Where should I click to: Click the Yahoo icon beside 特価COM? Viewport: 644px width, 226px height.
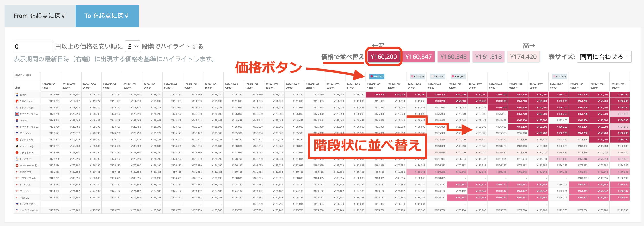[x=17, y=197]
